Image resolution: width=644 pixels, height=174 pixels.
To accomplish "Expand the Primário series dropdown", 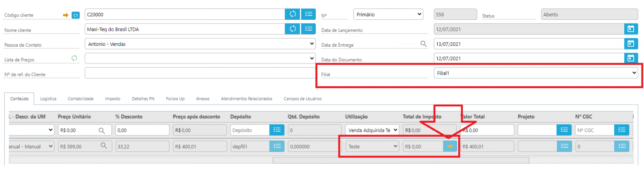I will coord(388,14).
